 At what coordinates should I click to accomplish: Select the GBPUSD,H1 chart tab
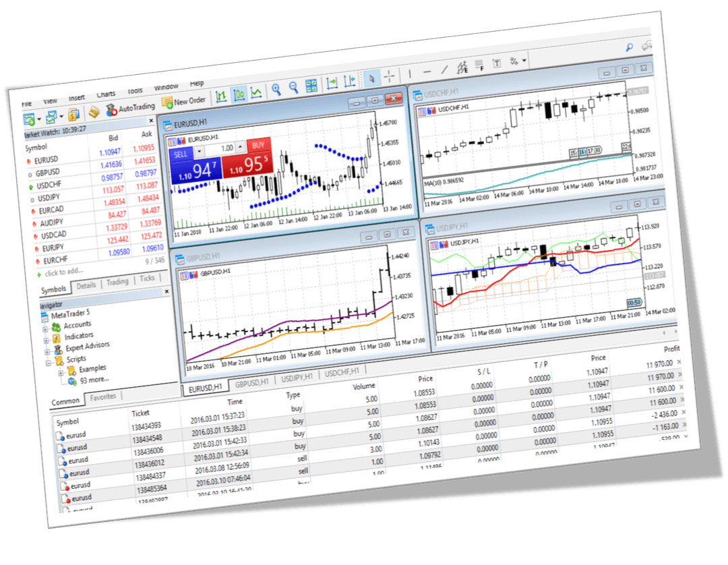click(251, 383)
